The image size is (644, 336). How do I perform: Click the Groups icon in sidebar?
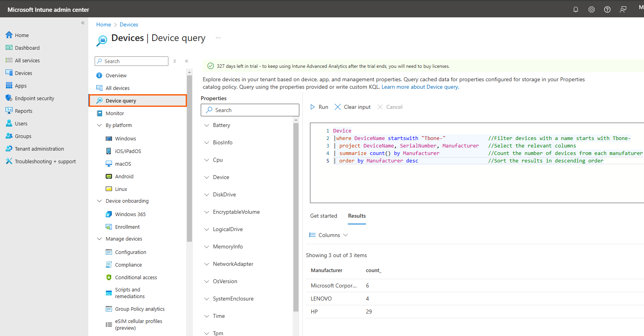pyautogui.click(x=9, y=136)
